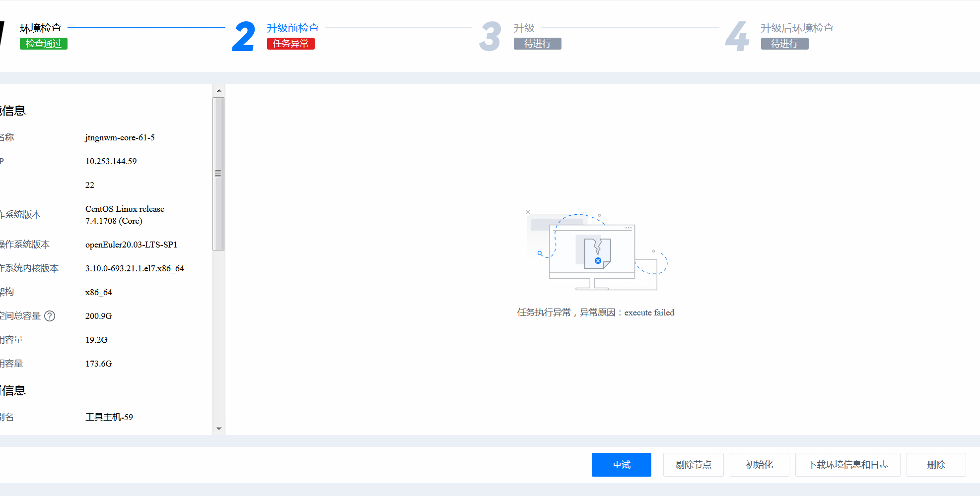
Task: Click the step 3 number icon
Action: (490, 37)
